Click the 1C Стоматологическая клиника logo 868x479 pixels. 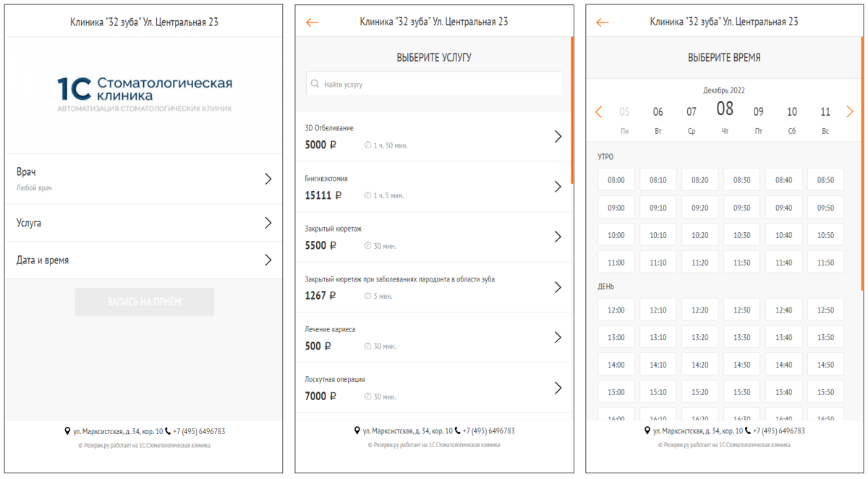pos(145,93)
